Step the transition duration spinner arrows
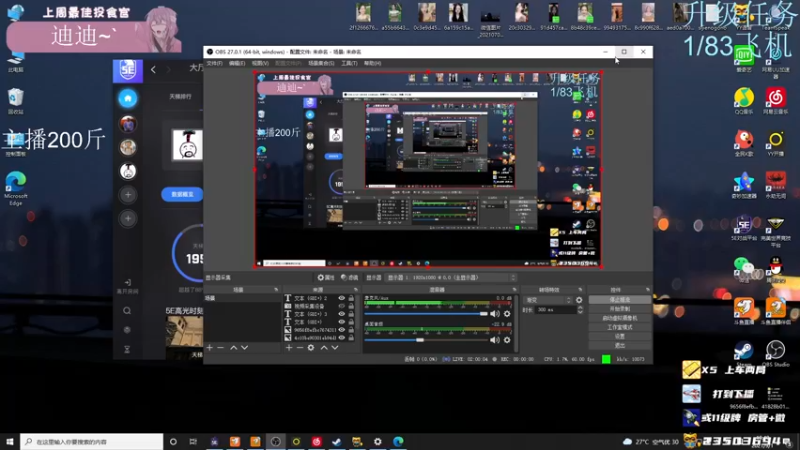Image resolution: width=800 pixels, height=450 pixels. click(x=580, y=310)
